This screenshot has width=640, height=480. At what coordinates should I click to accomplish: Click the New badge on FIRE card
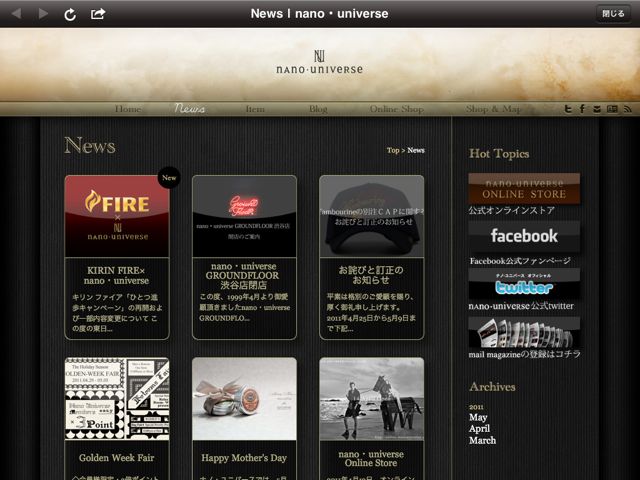click(x=169, y=178)
